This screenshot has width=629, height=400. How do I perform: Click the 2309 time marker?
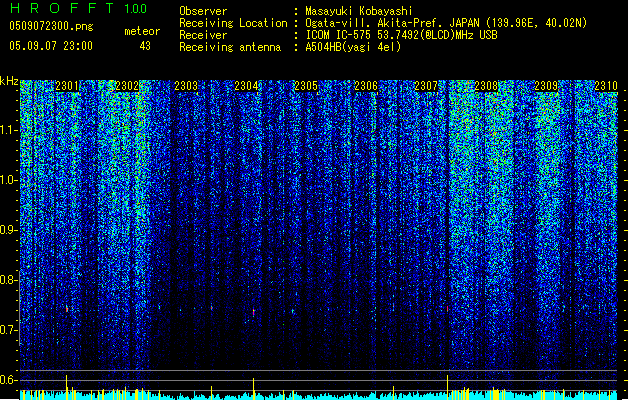pyautogui.click(x=546, y=86)
